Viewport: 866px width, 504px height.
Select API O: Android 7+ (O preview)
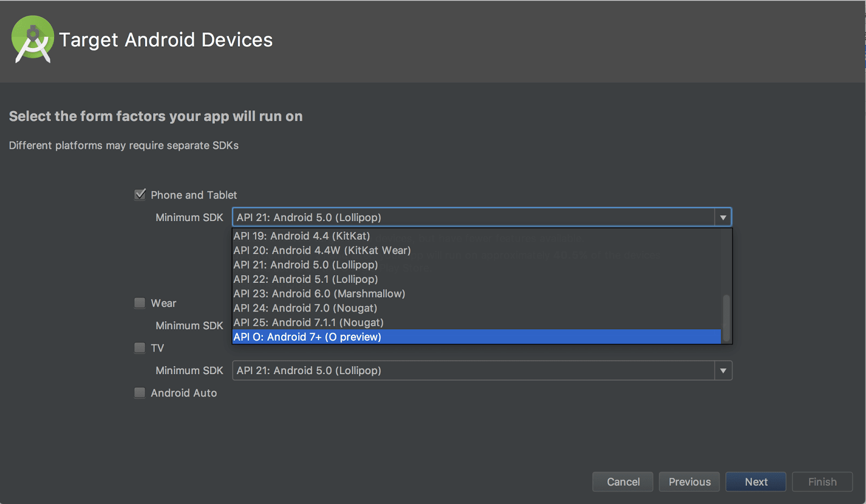point(307,337)
